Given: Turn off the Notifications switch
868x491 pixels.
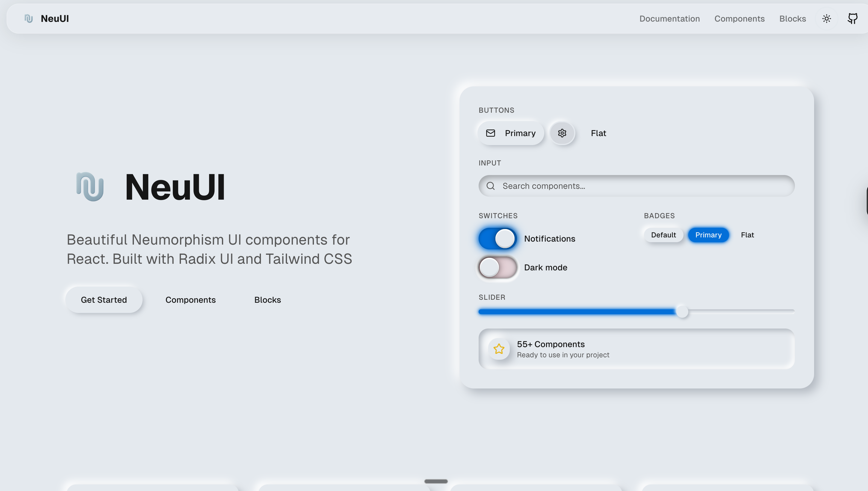Looking at the screenshot, I should coord(497,238).
